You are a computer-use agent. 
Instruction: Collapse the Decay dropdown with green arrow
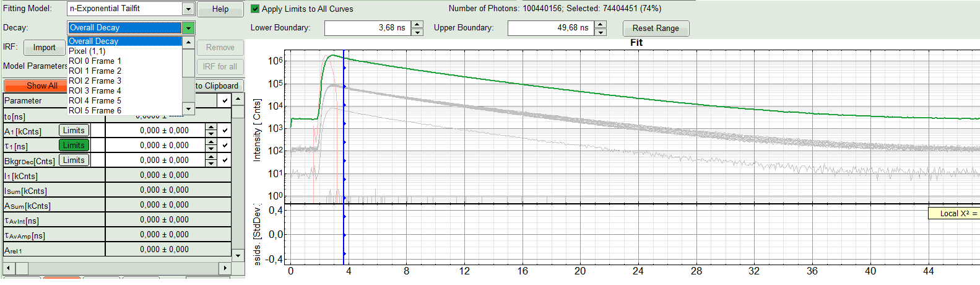188,28
